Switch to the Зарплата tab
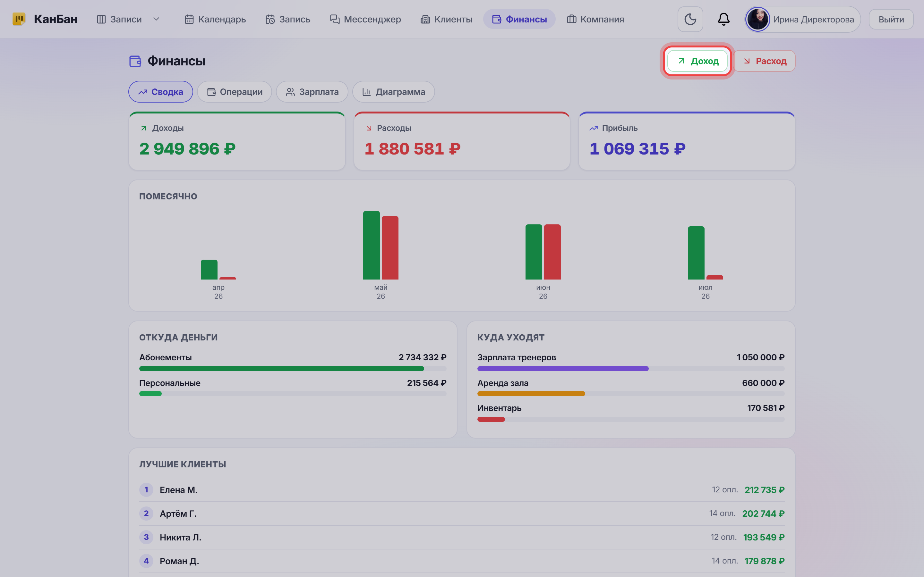Image resolution: width=924 pixels, height=577 pixels. point(312,92)
